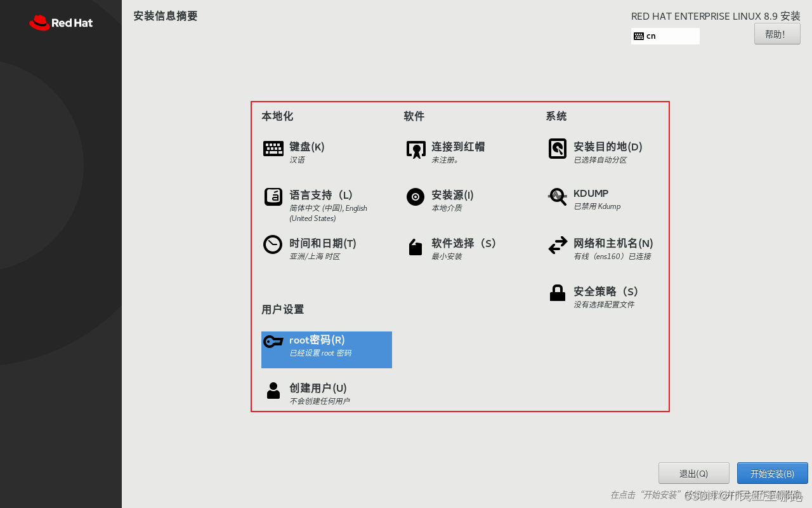This screenshot has width=812, height=508.
Task: Open 安装目的地(D) entry
Action: 608,147
